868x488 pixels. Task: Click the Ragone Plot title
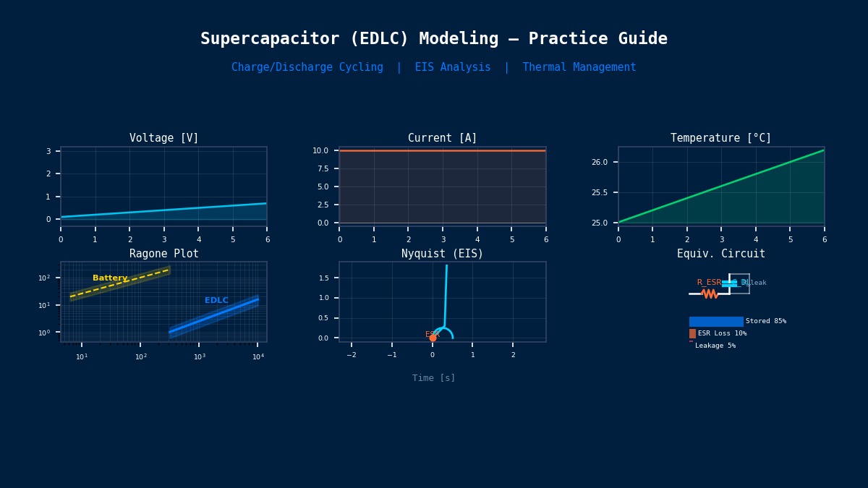[164, 254]
